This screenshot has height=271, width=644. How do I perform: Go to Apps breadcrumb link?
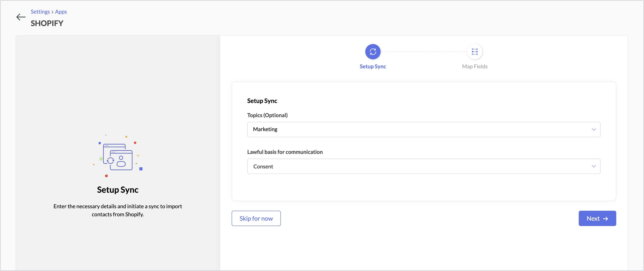pyautogui.click(x=61, y=12)
